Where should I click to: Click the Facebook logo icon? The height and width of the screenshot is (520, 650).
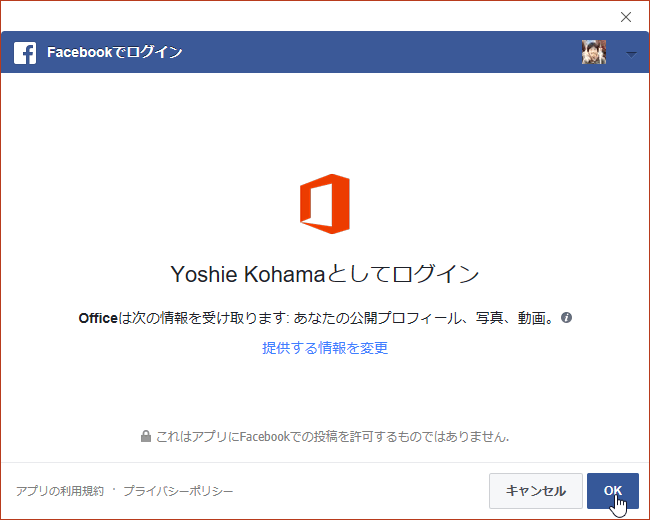tap(25, 53)
